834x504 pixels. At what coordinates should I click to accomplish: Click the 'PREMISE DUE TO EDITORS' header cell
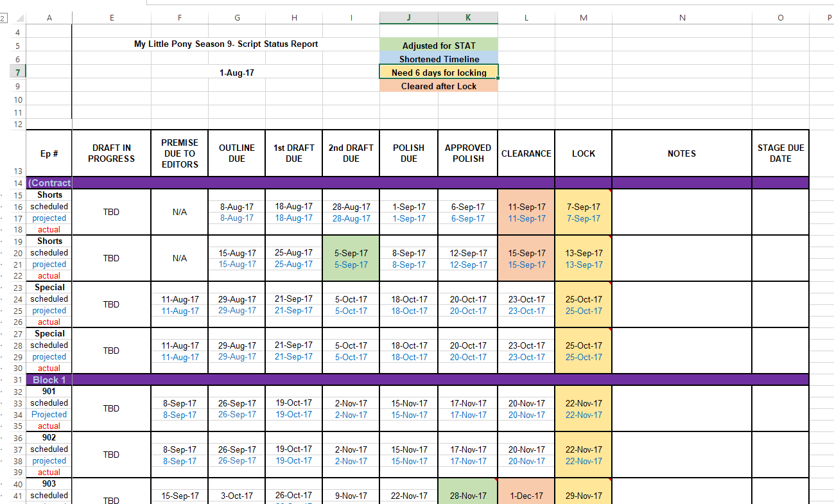pos(179,153)
